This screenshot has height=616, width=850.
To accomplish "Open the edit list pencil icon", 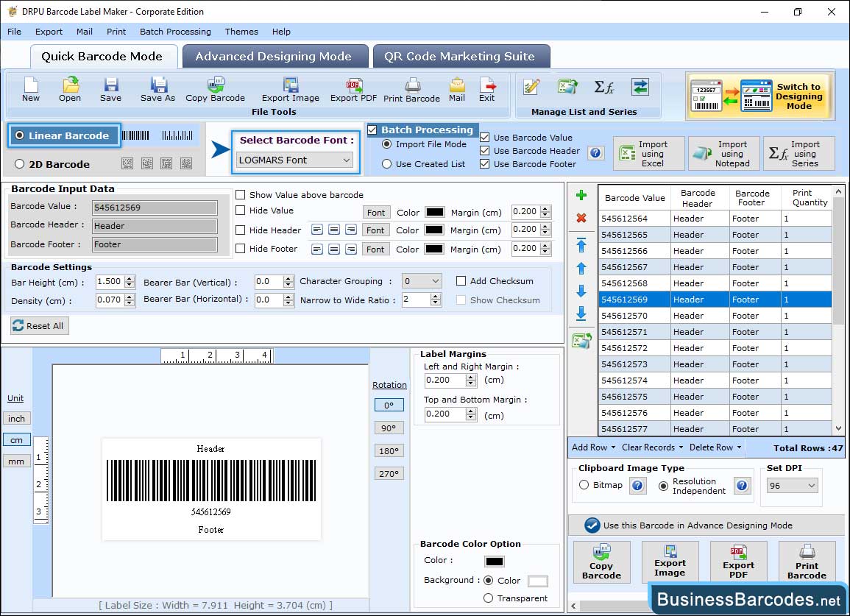I will 531,87.
